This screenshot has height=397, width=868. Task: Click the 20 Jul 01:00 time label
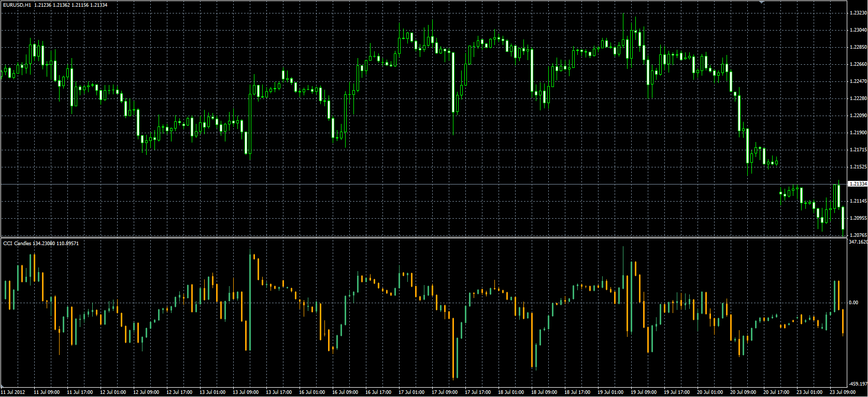pos(710,392)
